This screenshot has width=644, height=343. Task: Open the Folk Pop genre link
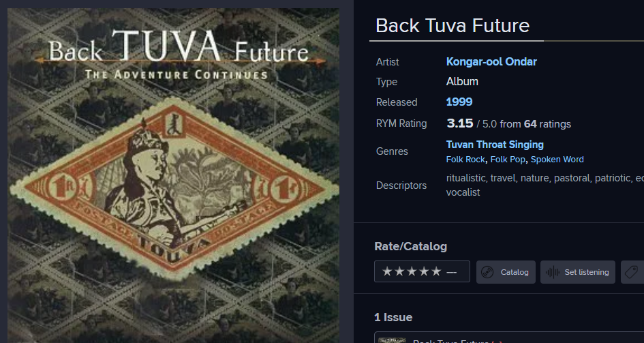tap(508, 160)
